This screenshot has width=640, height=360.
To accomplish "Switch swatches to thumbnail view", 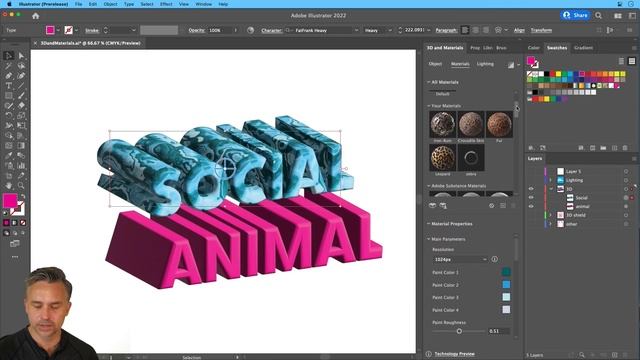I will pos(632,61).
